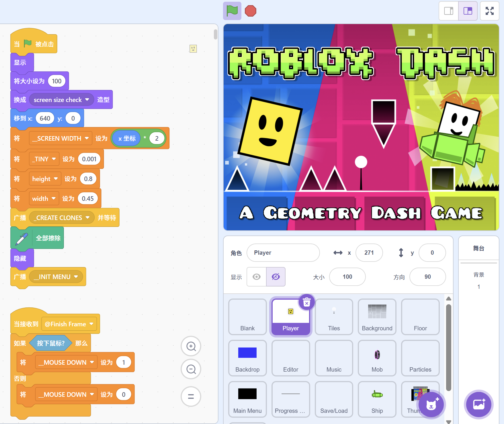
Task: Zoom out of the code workspace
Action: pos(191,369)
